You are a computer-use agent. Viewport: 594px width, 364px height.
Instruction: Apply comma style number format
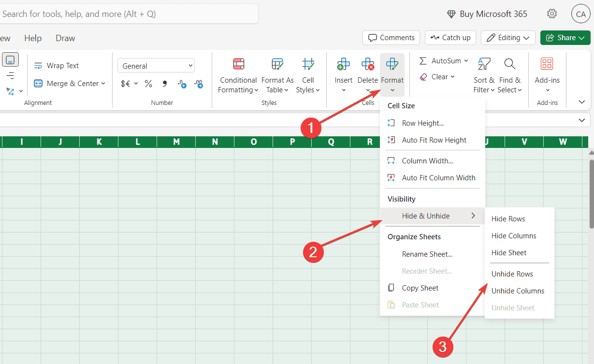pyautogui.click(x=165, y=84)
